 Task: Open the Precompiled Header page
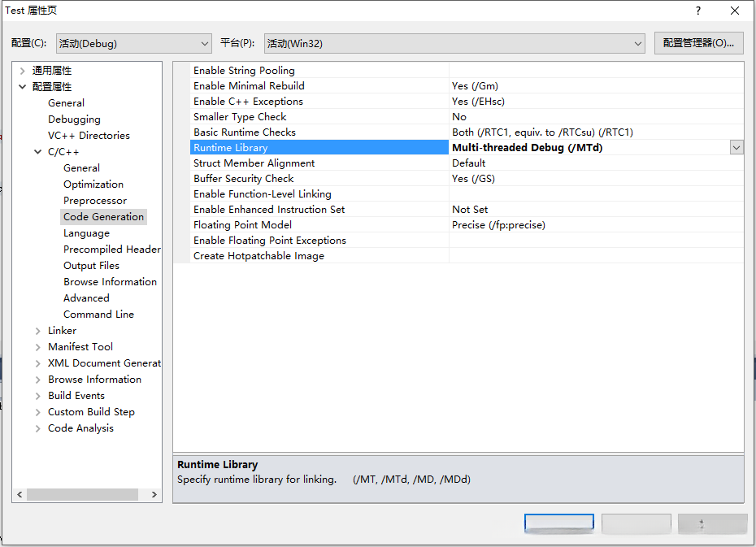pyautogui.click(x=112, y=250)
